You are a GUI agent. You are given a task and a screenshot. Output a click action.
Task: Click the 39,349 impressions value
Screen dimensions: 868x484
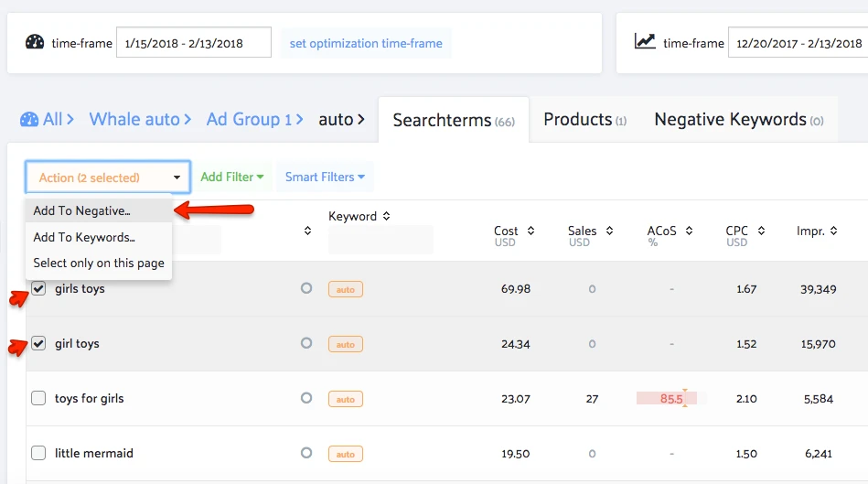click(x=819, y=289)
